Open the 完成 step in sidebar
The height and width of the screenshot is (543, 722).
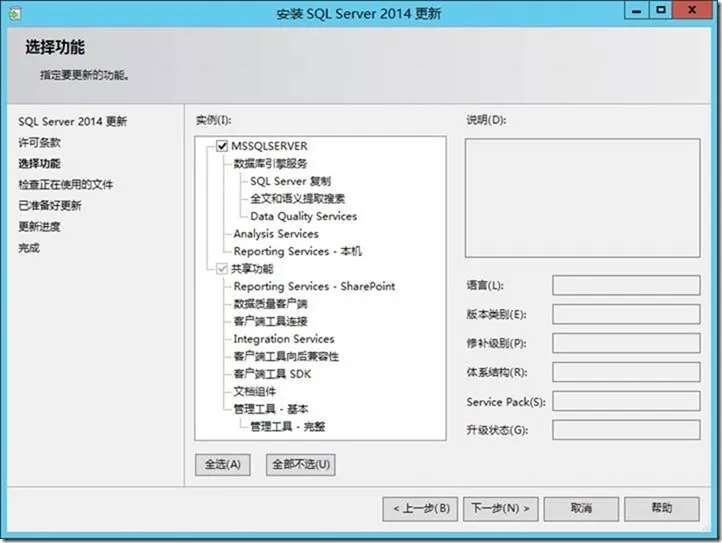pos(29,248)
